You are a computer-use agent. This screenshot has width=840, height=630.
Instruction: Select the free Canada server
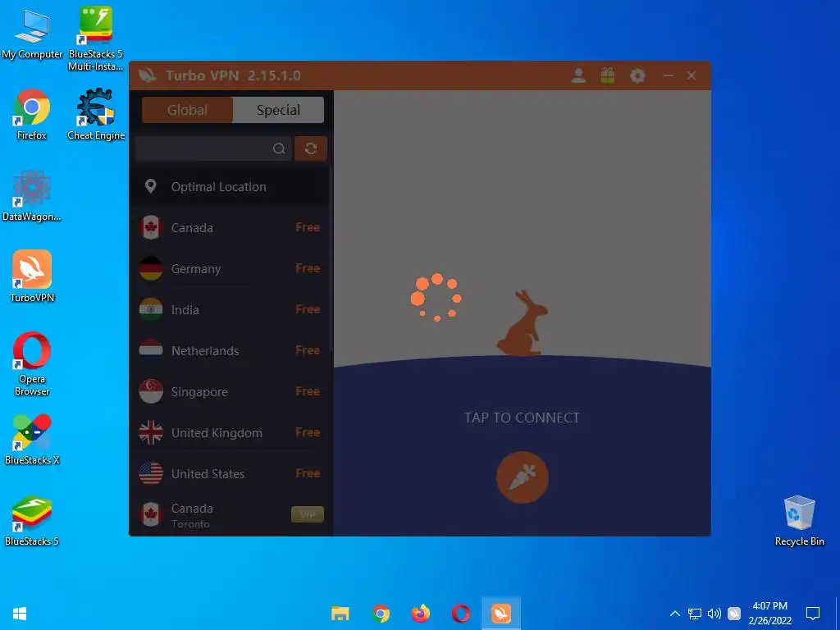231,228
